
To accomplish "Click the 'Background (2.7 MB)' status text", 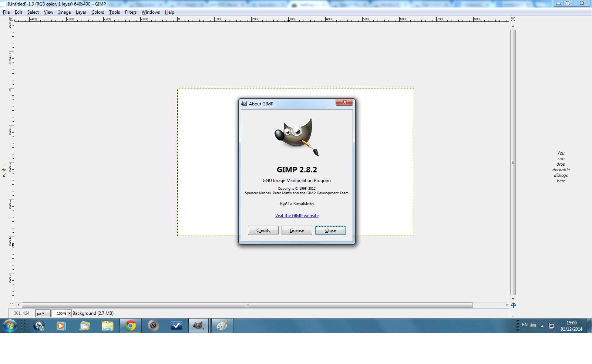I will [93, 313].
